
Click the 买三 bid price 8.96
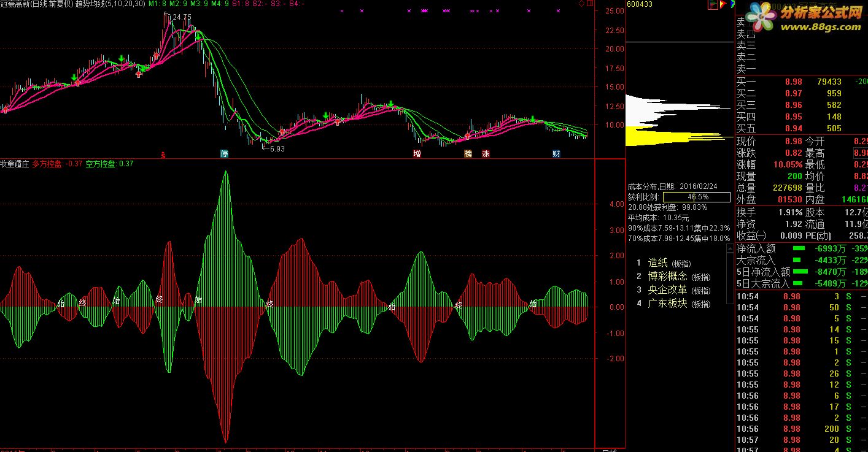[793, 105]
